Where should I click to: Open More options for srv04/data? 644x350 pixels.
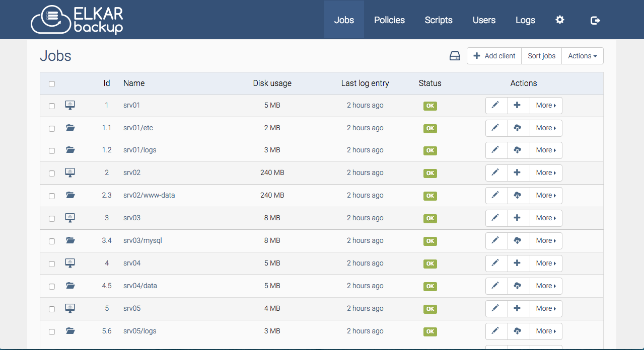545,286
